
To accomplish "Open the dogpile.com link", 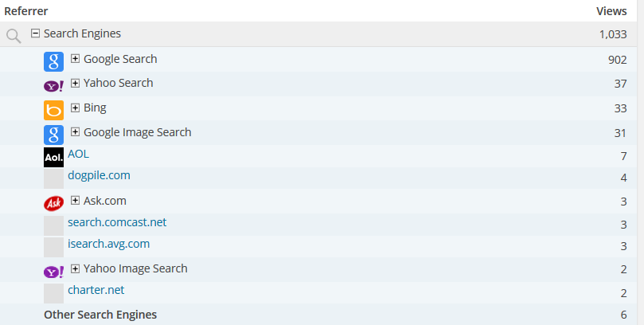I will point(99,175).
